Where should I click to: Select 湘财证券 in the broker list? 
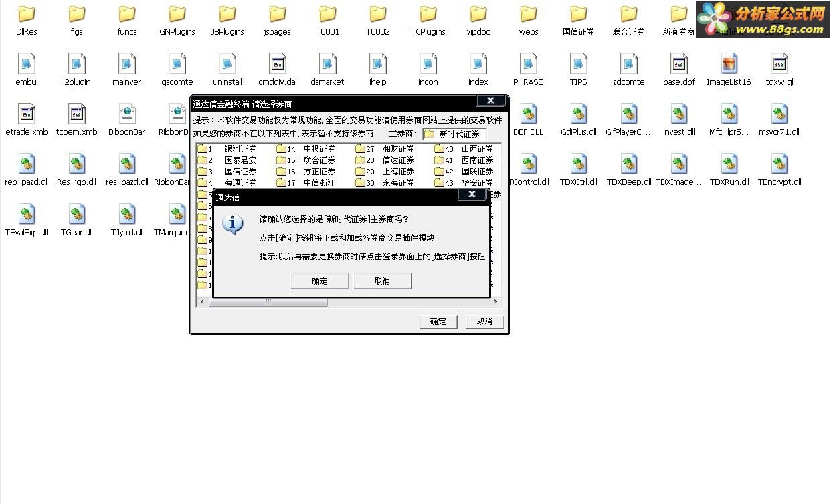[398, 149]
